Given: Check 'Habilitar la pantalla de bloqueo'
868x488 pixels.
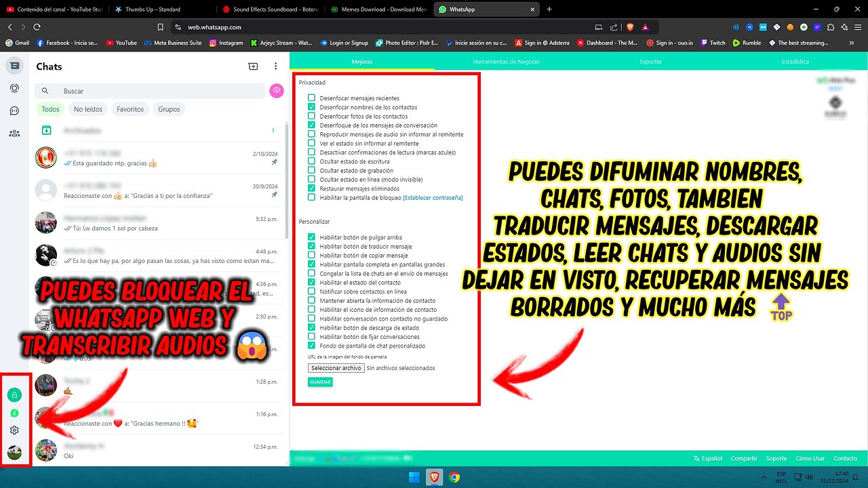Looking at the screenshot, I should point(311,197).
